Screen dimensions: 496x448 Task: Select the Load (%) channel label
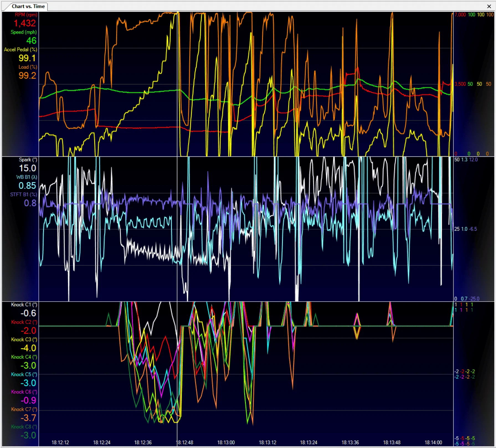tap(28, 67)
